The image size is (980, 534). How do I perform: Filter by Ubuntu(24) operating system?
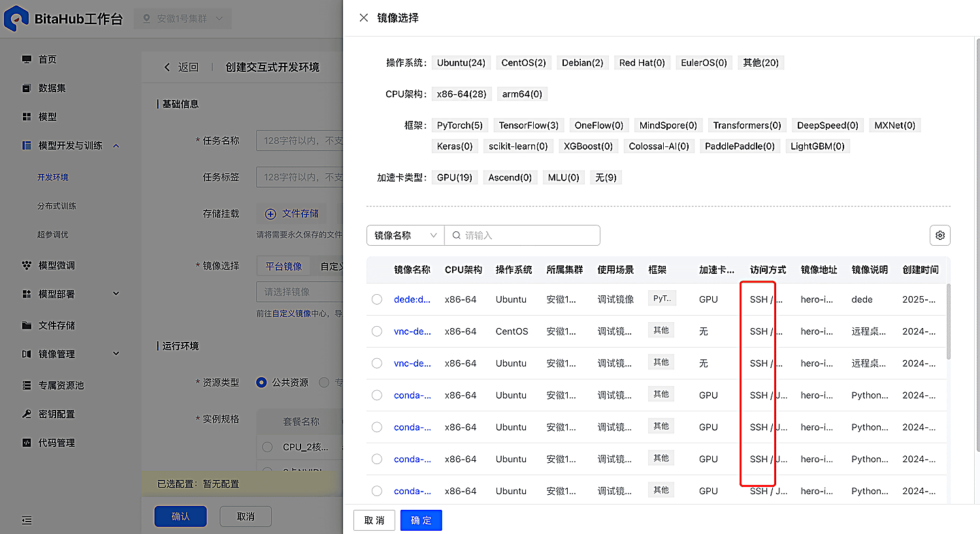click(x=461, y=63)
